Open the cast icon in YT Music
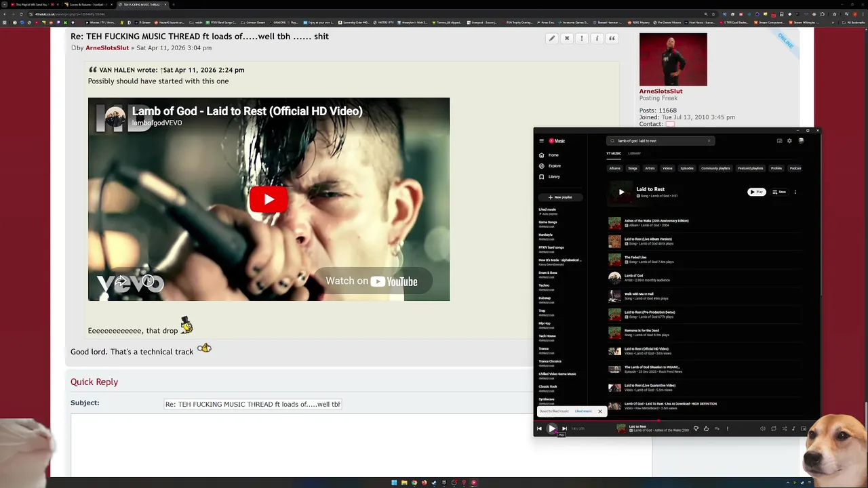The height and width of the screenshot is (488, 868). click(779, 141)
